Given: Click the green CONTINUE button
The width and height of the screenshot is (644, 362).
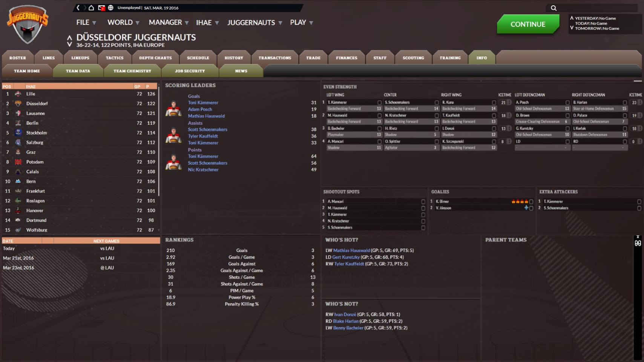Looking at the screenshot, I should coord(528,24).
